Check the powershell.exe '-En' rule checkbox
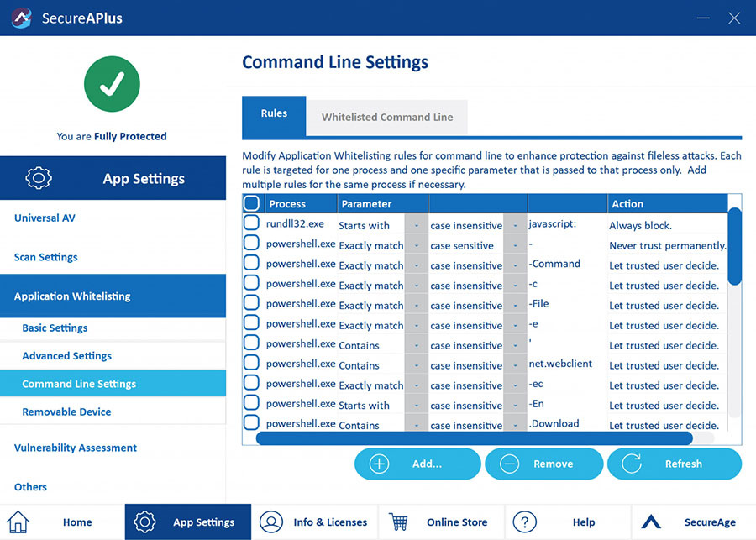 tap(251, 402)
